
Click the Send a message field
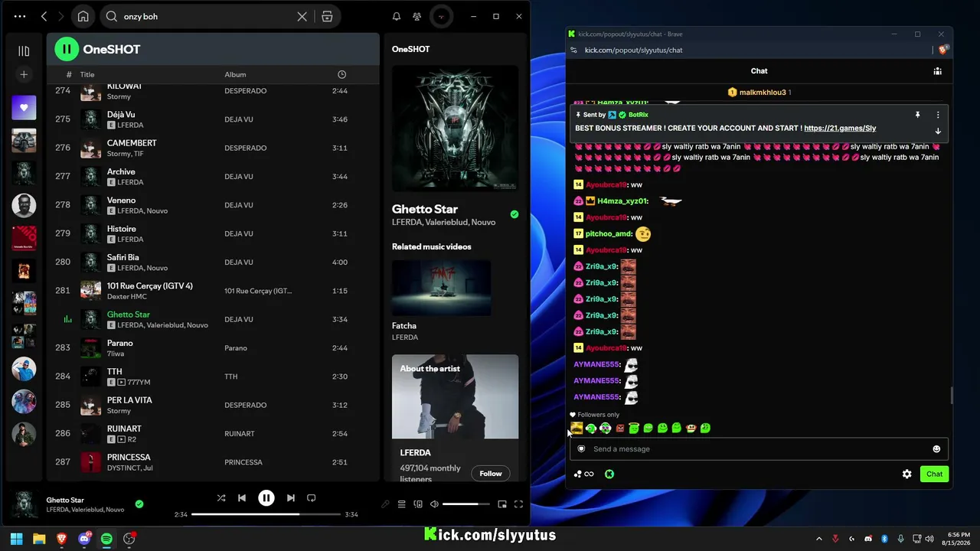click(759, 449)
